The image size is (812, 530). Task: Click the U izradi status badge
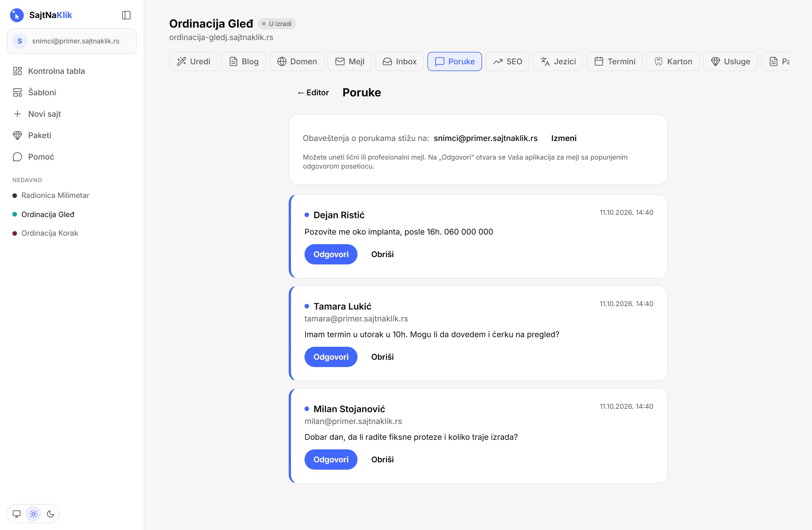[277, 23]
